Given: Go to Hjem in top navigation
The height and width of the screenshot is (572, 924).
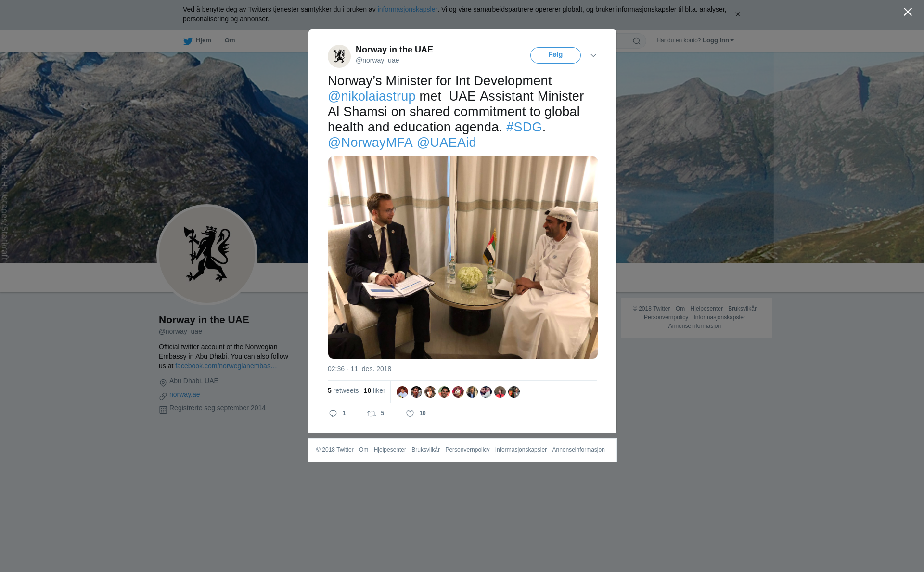Looking at the screenshot, I should click(x=204, y=40).
